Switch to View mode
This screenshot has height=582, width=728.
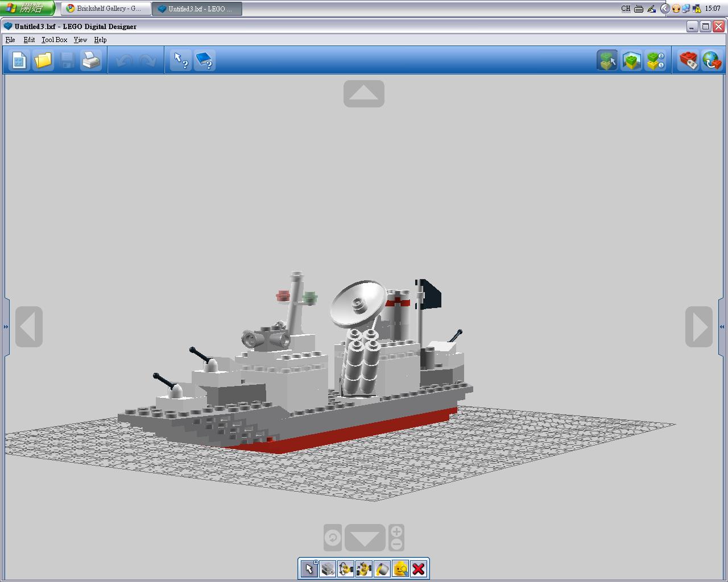[631, 60]
